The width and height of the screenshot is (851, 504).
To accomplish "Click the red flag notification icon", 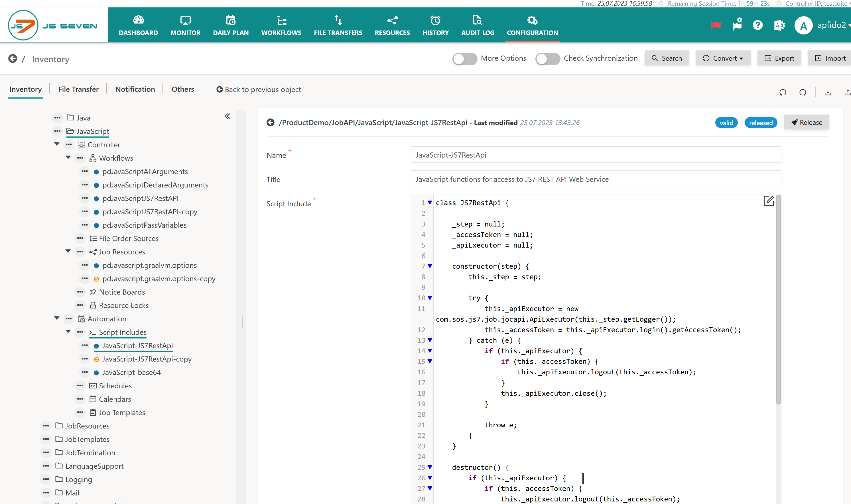I will tap(716, 25).
